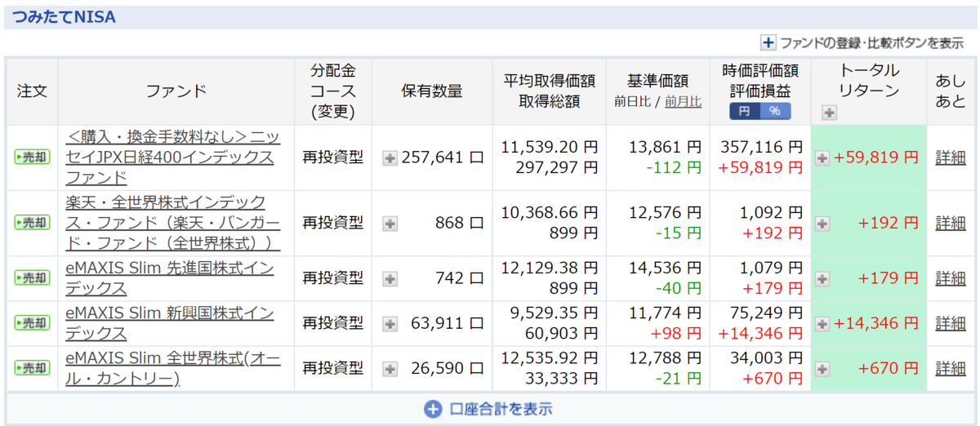
Task: Click the ファンド column header
Action: pyautogui.click(x=176, y=91)
